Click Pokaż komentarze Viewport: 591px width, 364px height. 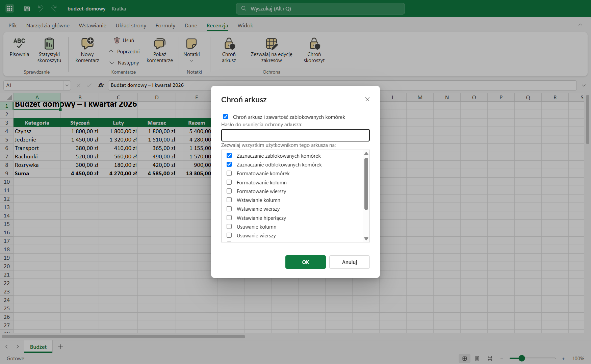[160, 50]
